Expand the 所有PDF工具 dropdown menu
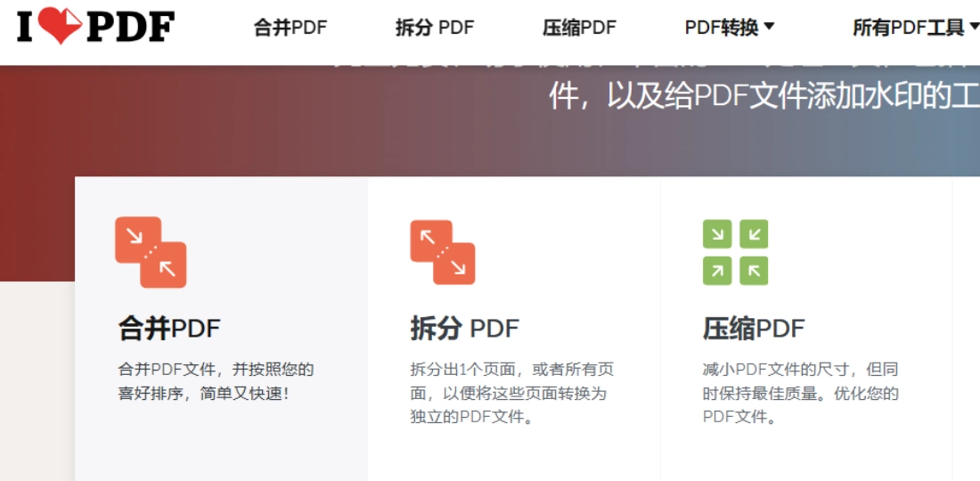980x481 pixels. pyautogui.click(x=916, y=28)
